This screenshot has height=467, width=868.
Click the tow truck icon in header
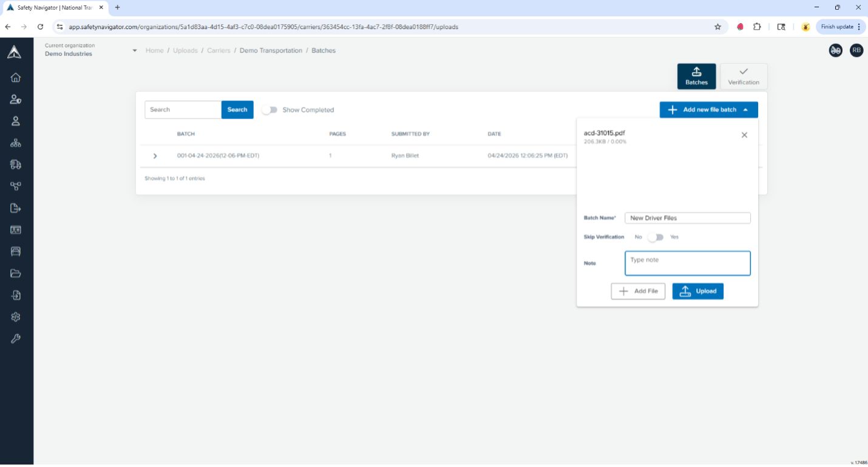tap(835, 50)
